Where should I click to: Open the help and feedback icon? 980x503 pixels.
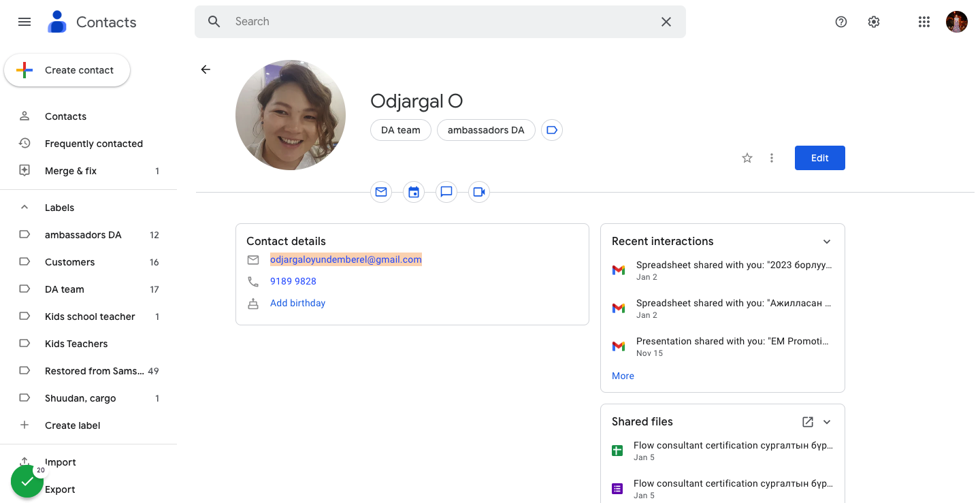(x=841, y=22)
